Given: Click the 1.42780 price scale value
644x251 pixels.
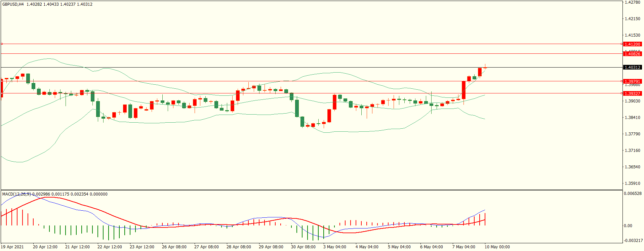Looking at the screenshot, I should pyautogui.click(x=632, y=2).
